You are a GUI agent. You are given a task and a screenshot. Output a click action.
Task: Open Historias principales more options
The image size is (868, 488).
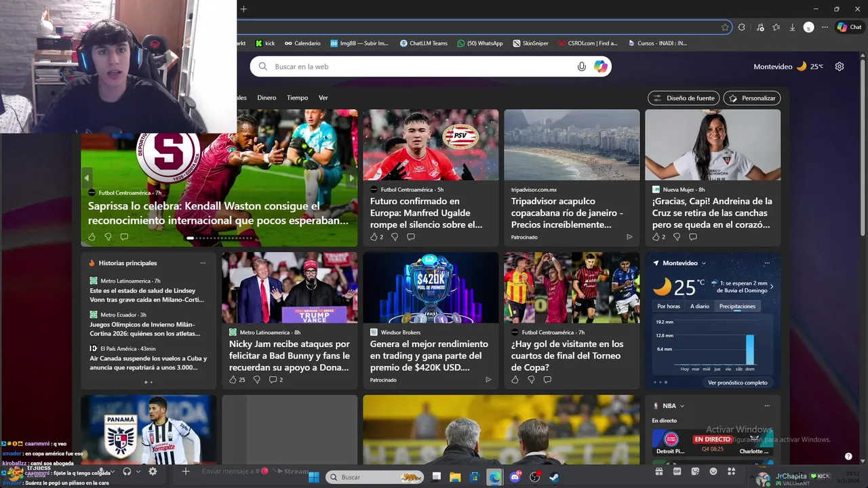(203, 263)
